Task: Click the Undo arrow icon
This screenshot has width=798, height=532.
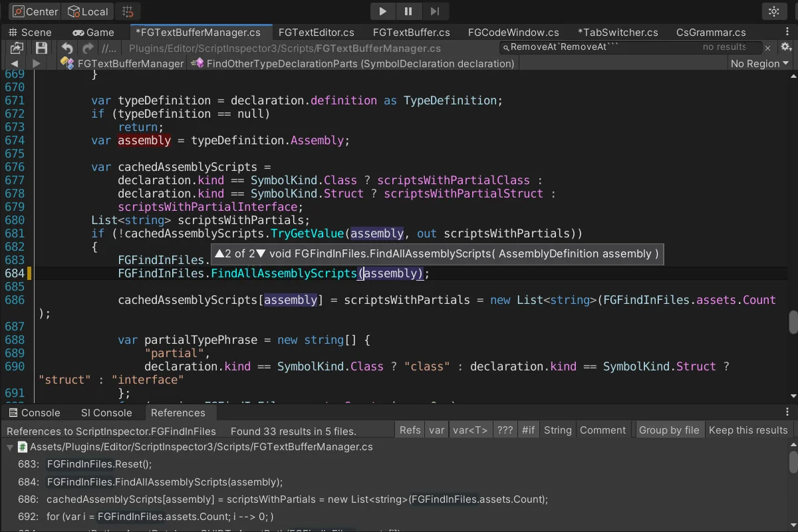Action: [66, 48]
